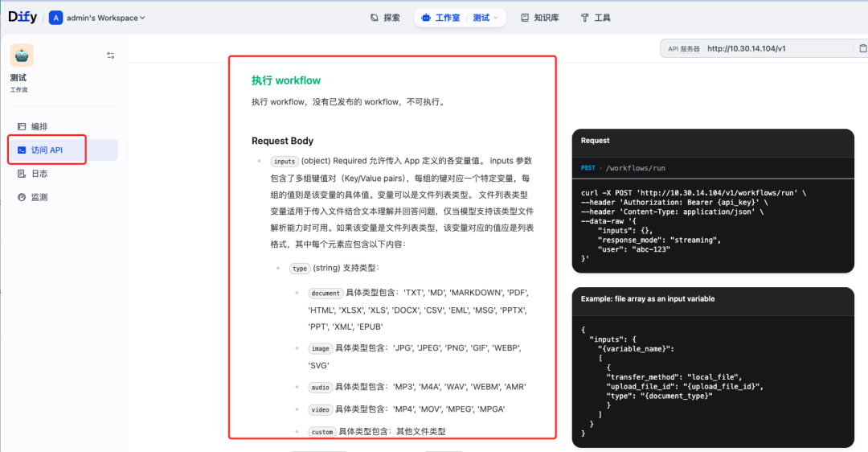Click the 测试 app robot avatar
This screenshot has width=868, height=452.
click(22, 55)
